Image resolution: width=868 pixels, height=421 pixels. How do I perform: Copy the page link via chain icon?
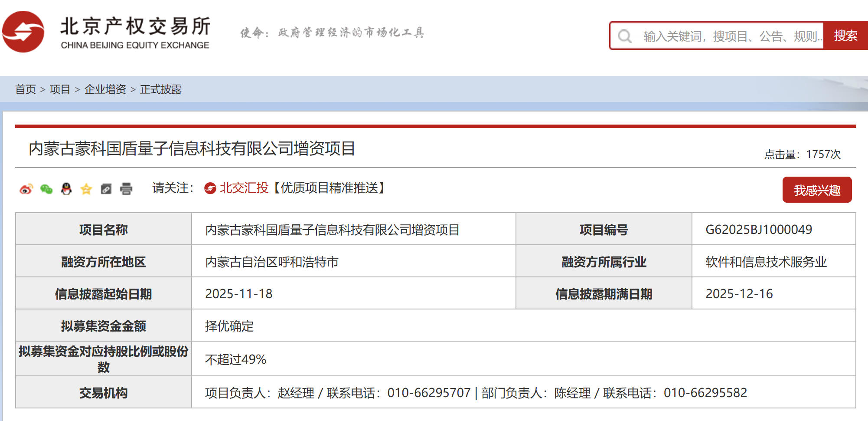(x=106, y=189)
